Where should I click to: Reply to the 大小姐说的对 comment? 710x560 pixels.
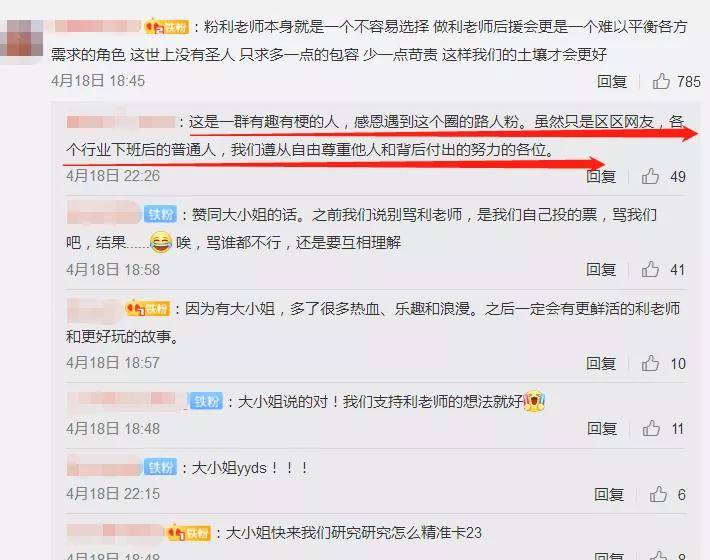pyautogui.click(x=602, y=428)
